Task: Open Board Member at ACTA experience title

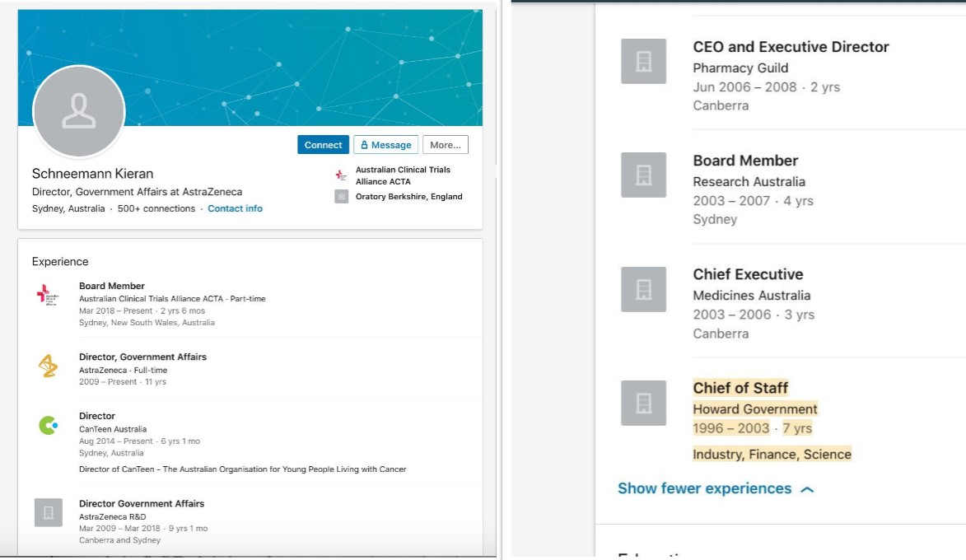Action: [x=111, y=286]
